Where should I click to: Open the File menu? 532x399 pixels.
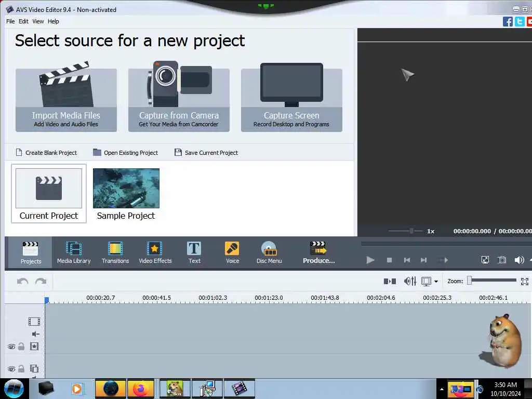(10, 21)
